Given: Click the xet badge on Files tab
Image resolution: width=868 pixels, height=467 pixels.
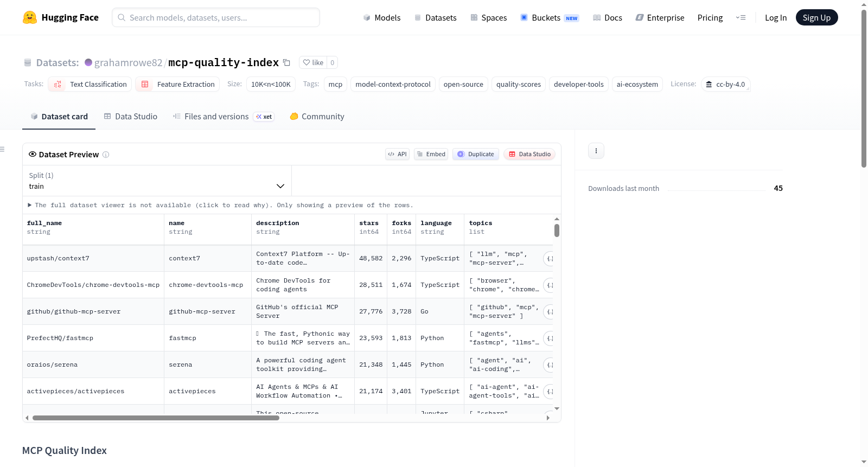Looking at the screenshot, I should click(264, 117).
